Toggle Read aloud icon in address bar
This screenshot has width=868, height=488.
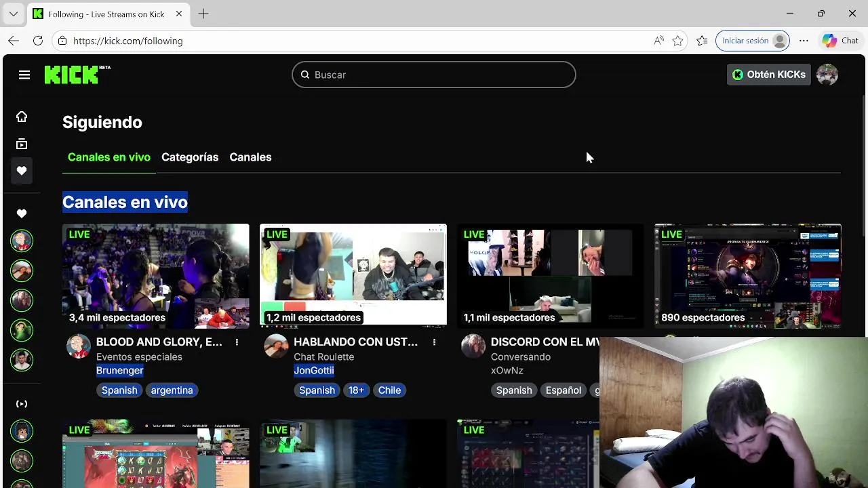658,41
